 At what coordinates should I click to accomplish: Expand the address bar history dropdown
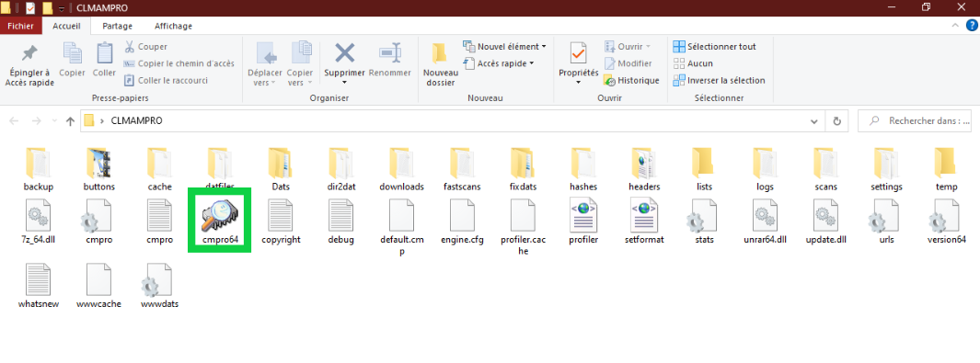click(x=813, y=121)
